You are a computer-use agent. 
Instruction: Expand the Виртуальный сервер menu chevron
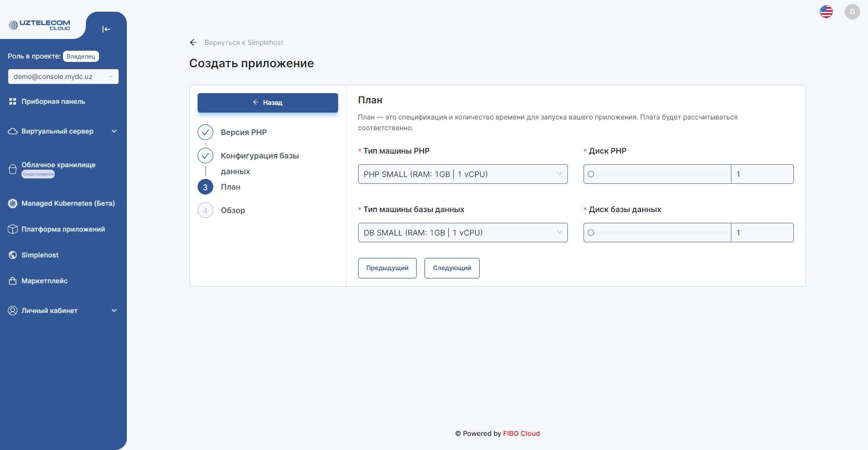pyautogui.click(x=114, y=131)
